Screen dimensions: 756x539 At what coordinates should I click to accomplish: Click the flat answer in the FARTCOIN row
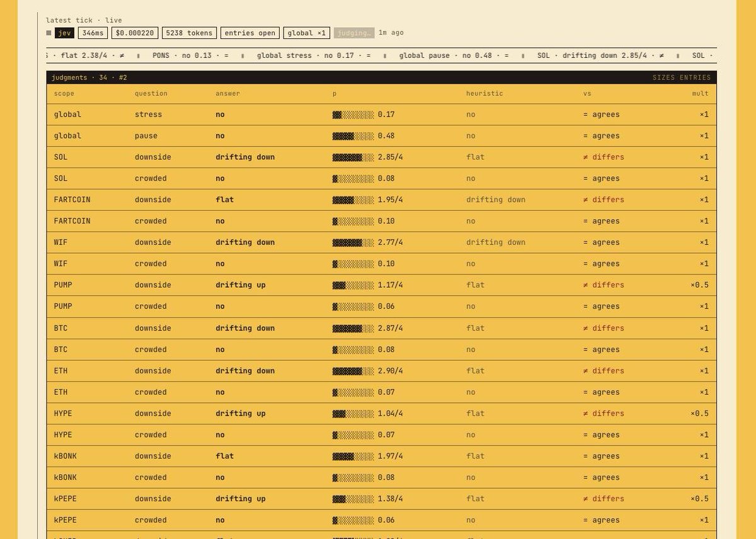click(224, 200)
